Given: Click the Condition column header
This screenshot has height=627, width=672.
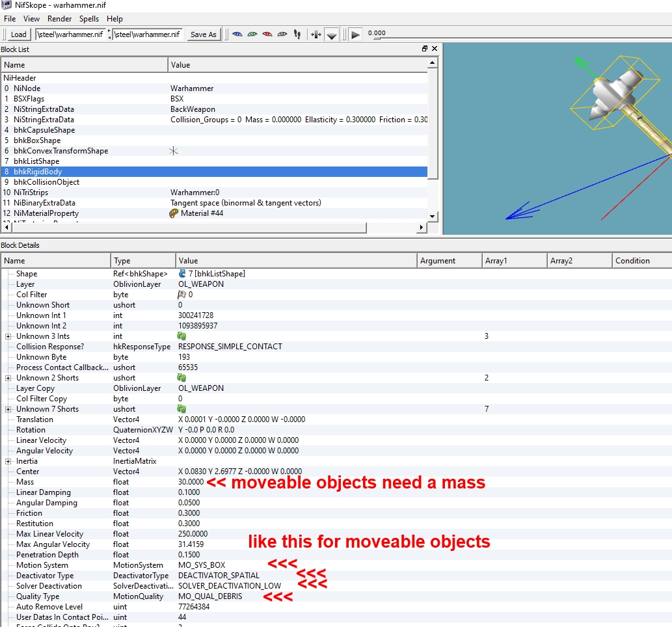Looking at the screenshot, I should 641,261.
